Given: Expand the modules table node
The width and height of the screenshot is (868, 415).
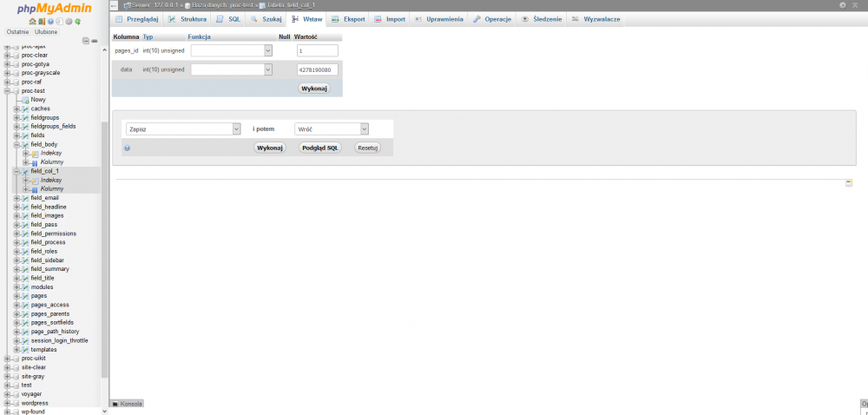Looking at the screenshot, I should [16, 287].
